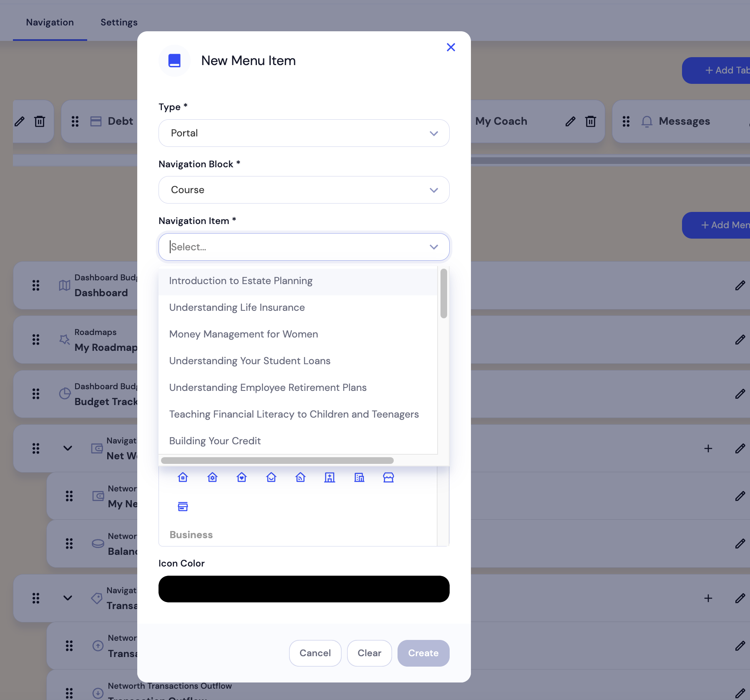Close the New Menu Item dialog
The image size is (750, 700).
[x=451, y=47]
